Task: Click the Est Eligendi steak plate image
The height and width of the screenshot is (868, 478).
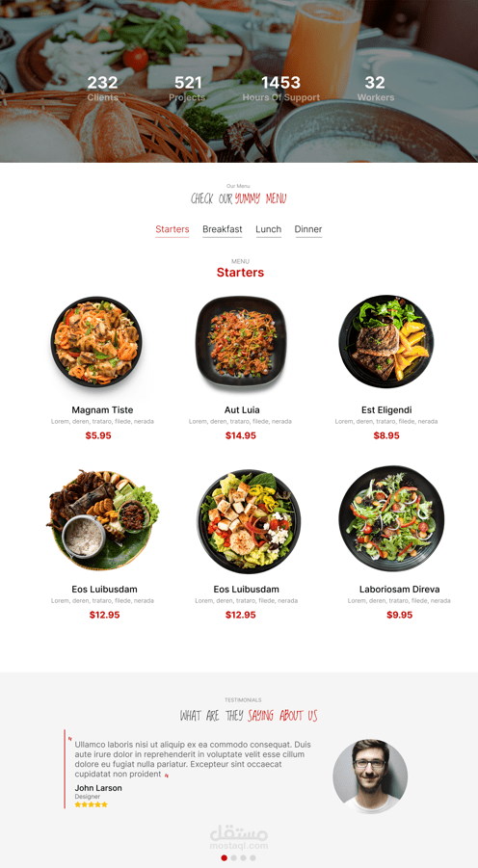Action: pyautogui.click(x=386, y=342)
